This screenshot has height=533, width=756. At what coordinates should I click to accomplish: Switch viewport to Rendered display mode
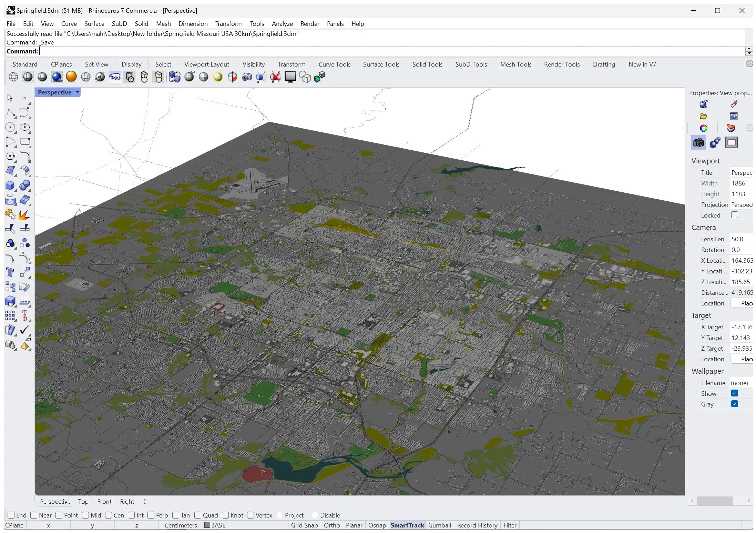click(x=56, y=77)
